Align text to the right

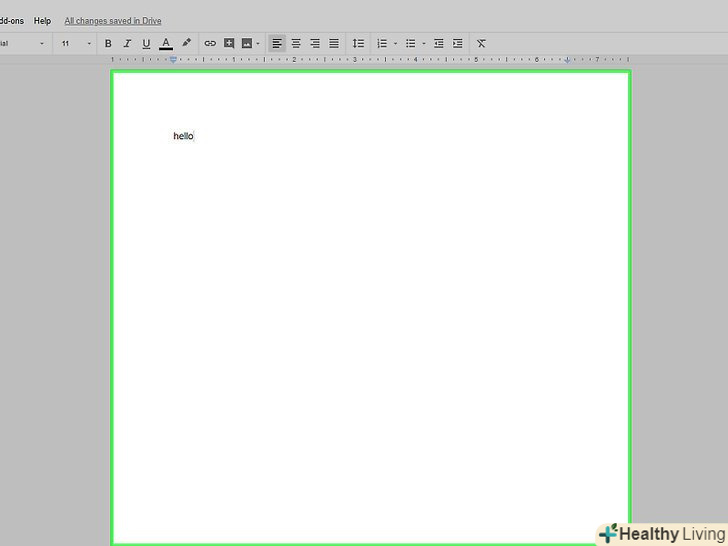pyautogui.click(x=315, y=44)
